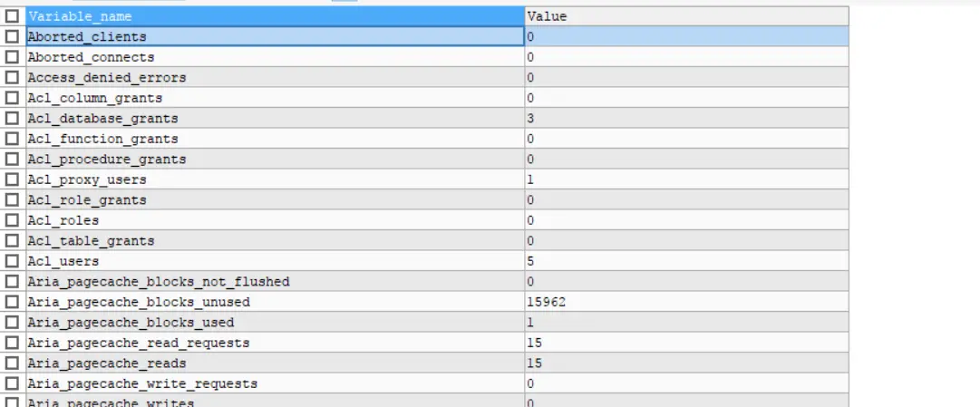Check the Aria_pagecache_reads row checkbox
The width and height of the screenshot is (980, 407).
point(12,363)
